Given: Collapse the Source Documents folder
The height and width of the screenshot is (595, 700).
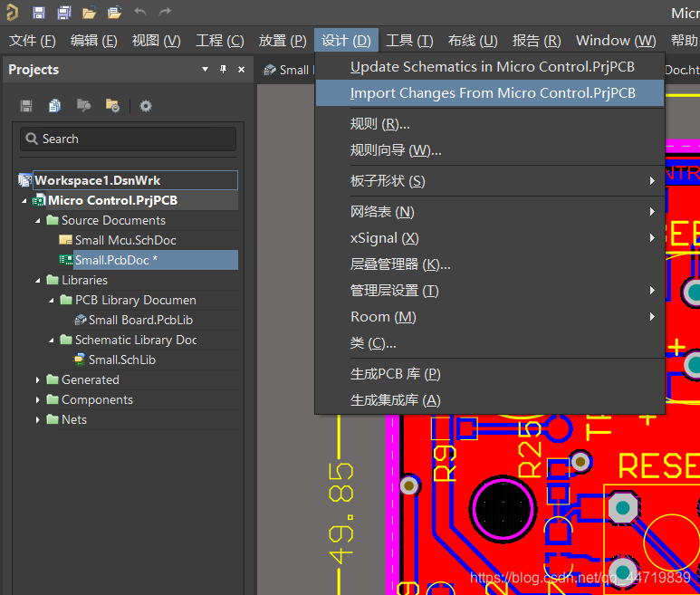Looking at the screenshot, I should click(x=38, y=220).
